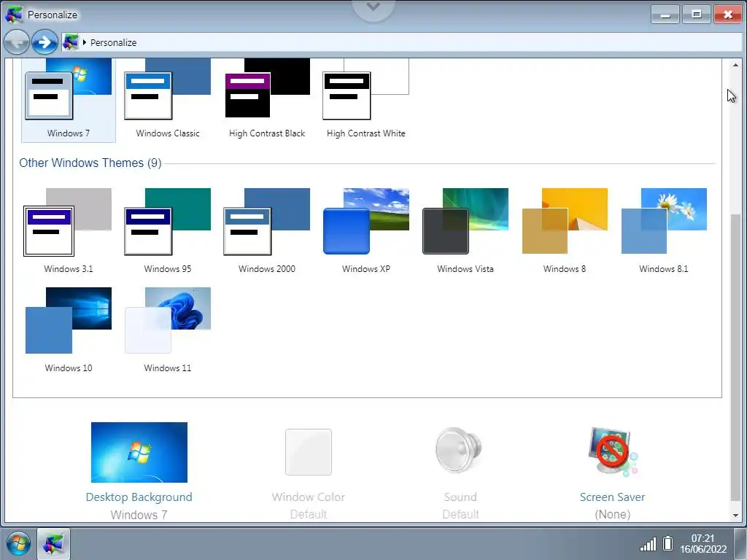Open the Desktop Background settings image
The height and width of the screenshot is (560, 747).
[139, 452]
